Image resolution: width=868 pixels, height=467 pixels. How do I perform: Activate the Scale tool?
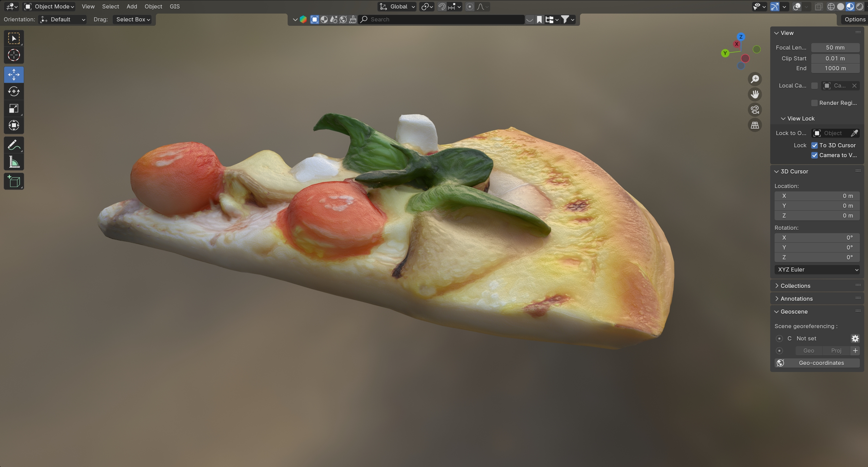pos(14,109)
